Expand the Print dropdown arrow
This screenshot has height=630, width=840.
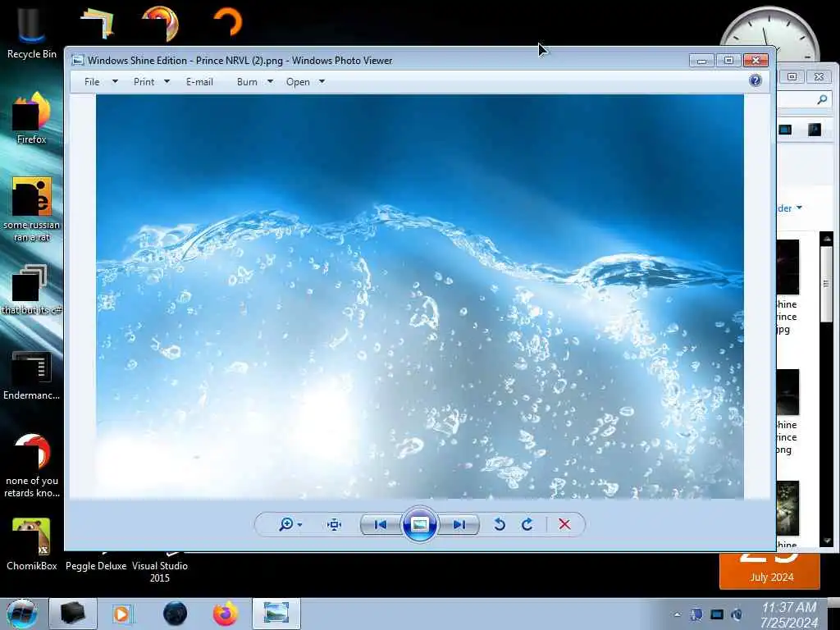point(167,81)
